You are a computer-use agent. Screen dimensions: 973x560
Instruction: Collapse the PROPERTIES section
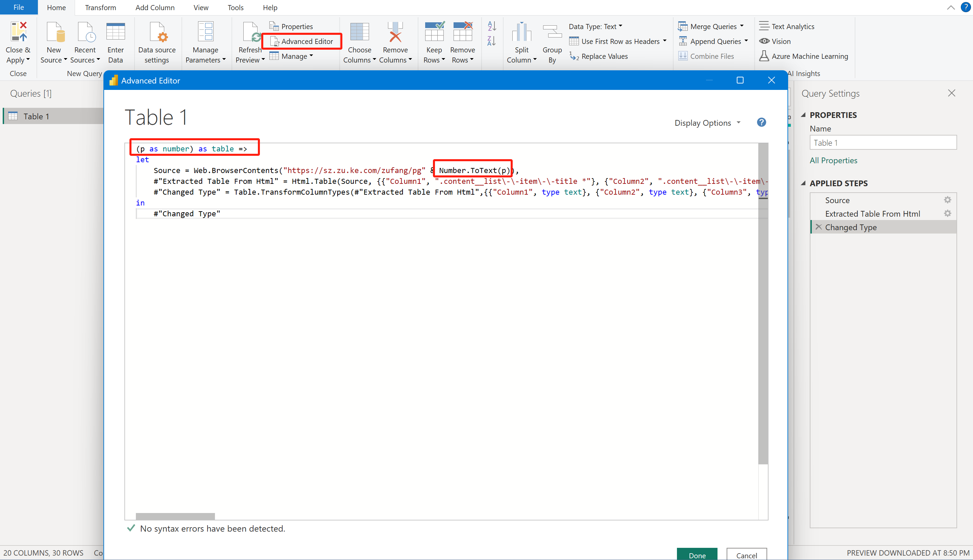click(803, 115)
